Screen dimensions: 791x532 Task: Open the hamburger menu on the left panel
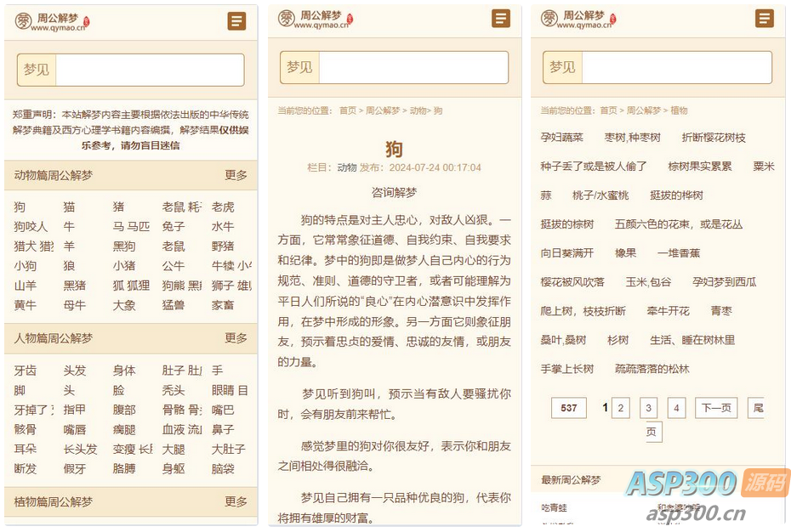[236, 21]
